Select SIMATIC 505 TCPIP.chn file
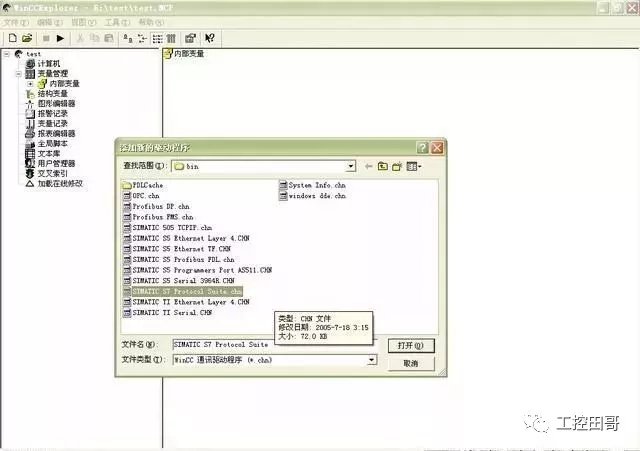The image size is (640, 451). pyautogui.click(x=167, y=228)
